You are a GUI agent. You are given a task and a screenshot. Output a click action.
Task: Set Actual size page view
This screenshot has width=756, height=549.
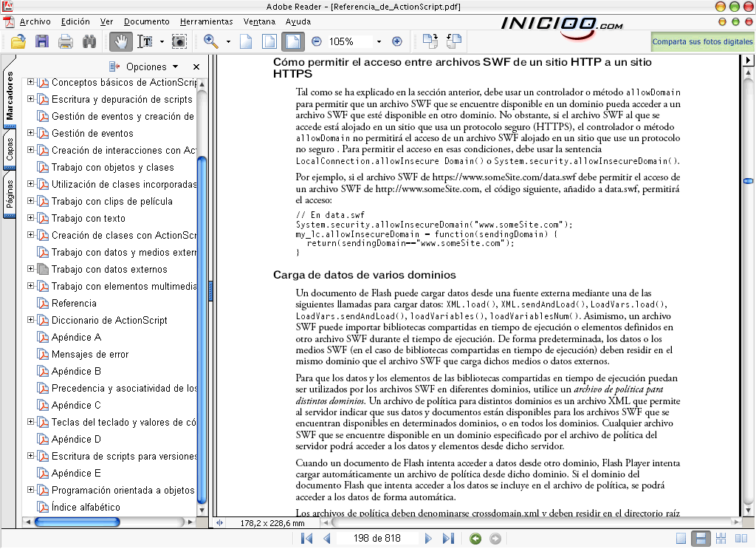click(247, 42)
